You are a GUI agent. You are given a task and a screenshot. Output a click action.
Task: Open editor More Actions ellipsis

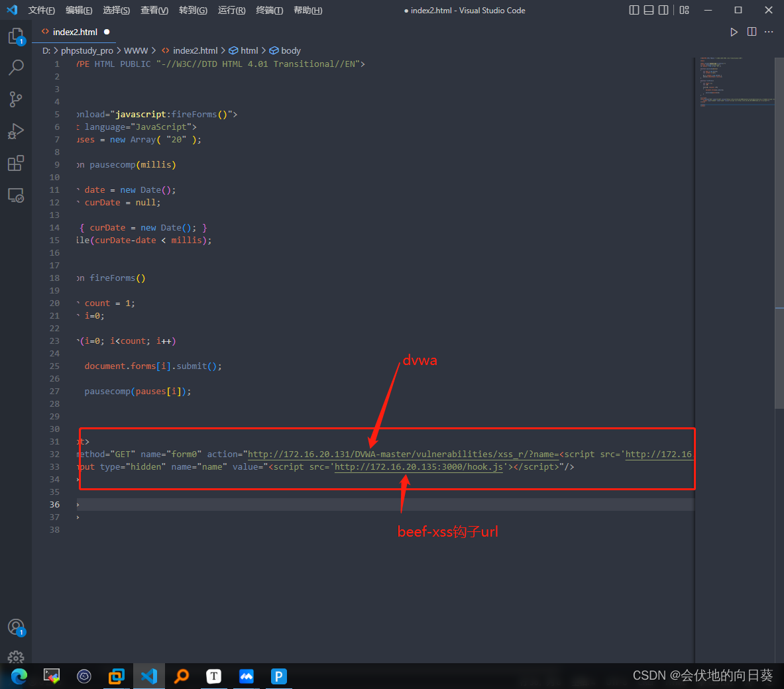[769, 32]
